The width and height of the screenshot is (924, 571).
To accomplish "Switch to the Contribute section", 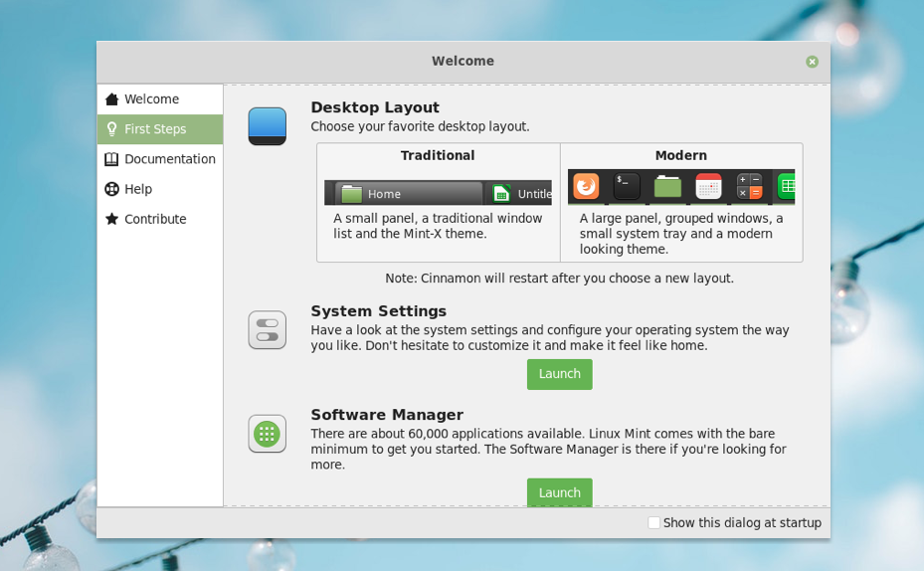I will [154, 219].
